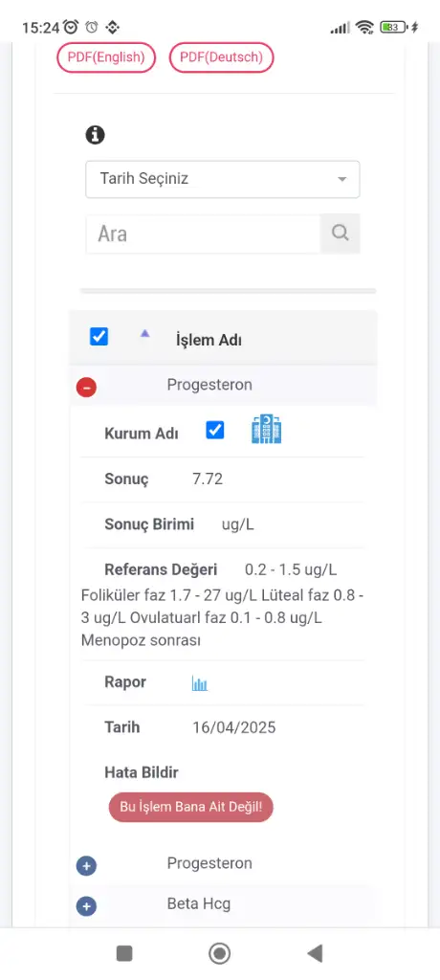Download PDF(English) report

pyautogui.click(x=105, y=57)
